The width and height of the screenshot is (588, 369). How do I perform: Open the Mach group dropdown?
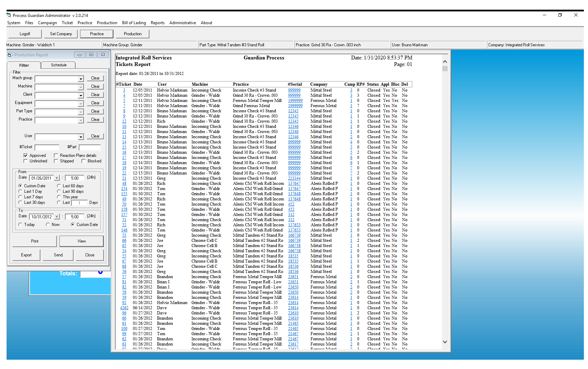tap(80, 79)
